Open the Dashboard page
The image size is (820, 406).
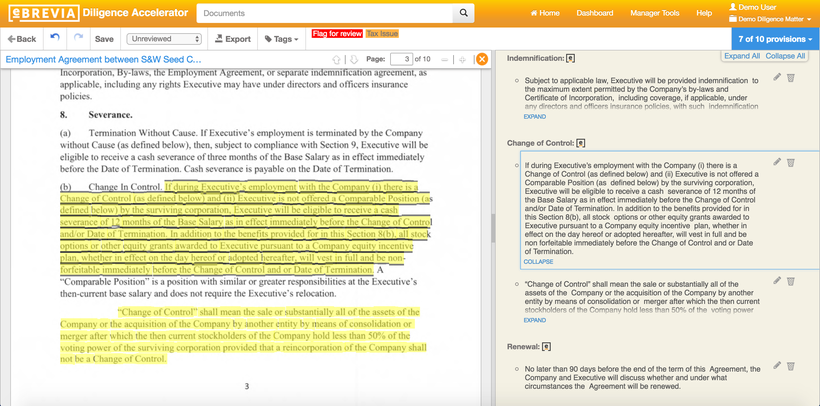click(595, 13)
